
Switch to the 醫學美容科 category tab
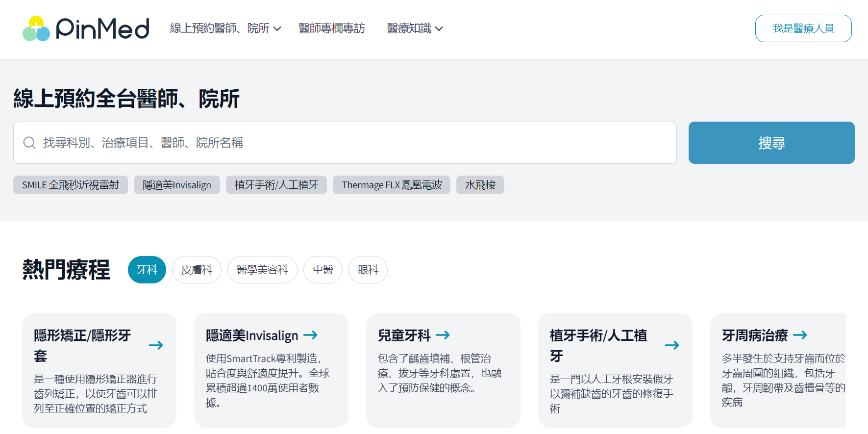tap(262, 270)
